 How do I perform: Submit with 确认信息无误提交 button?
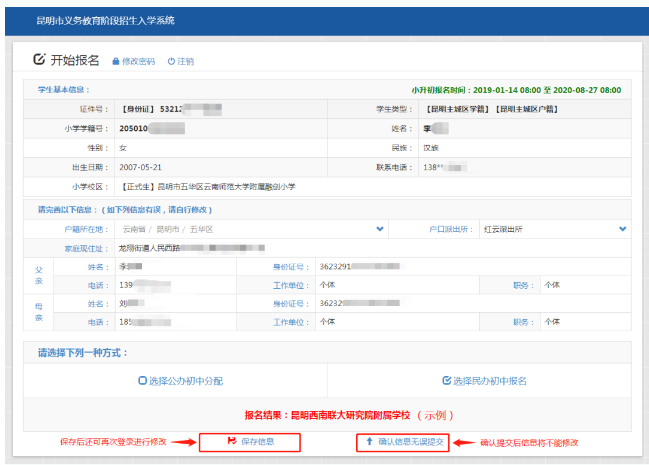point(403,442)
